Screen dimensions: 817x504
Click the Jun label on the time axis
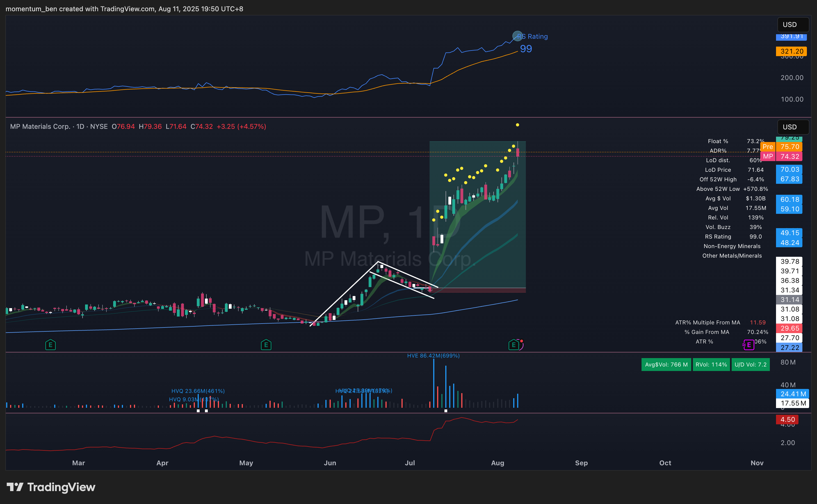coord(330,463)
